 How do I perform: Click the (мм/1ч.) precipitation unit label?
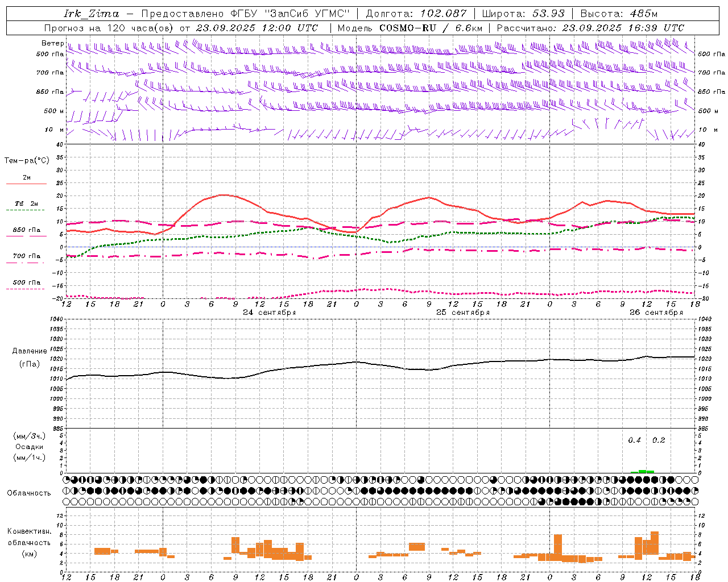pos(30,458)
